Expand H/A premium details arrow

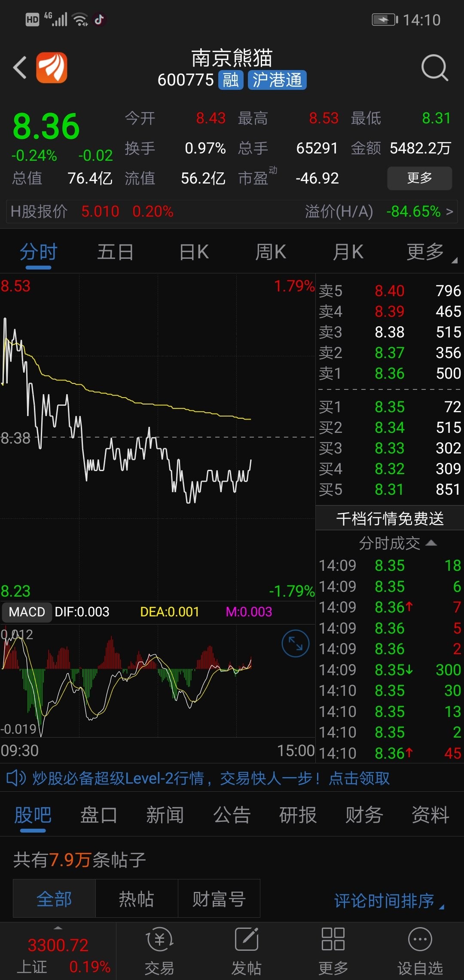click(449, 211)
